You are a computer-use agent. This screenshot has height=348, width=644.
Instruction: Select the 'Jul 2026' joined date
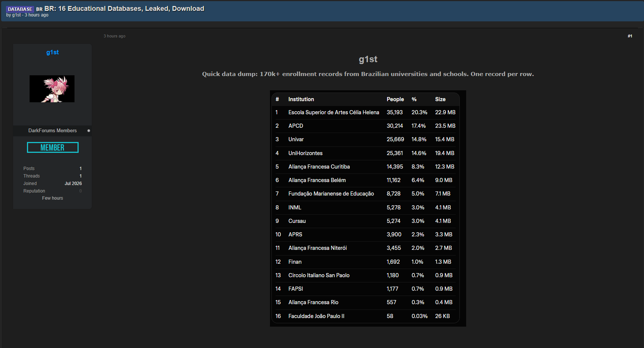[x=73, y=184]
